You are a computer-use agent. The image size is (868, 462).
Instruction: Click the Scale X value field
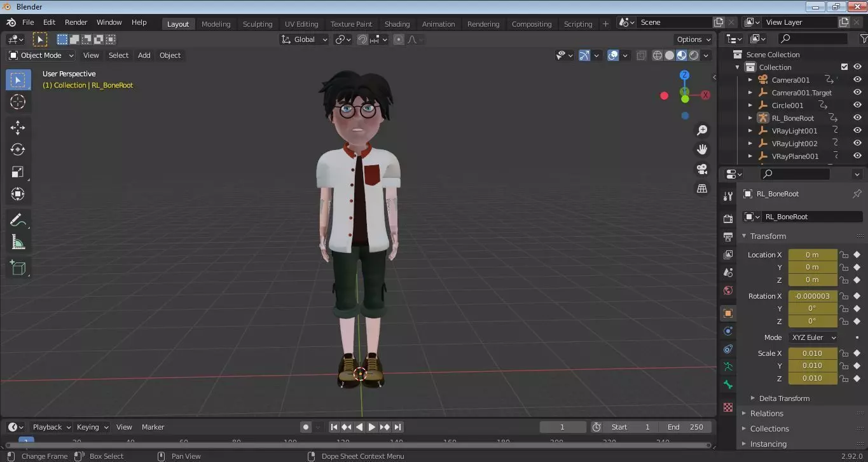point(813,353)
